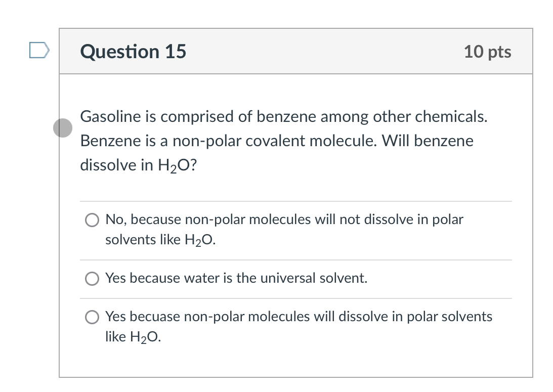
Task: Click the 'Yes because water is the universal solvent' text
Action: point(236,278)
